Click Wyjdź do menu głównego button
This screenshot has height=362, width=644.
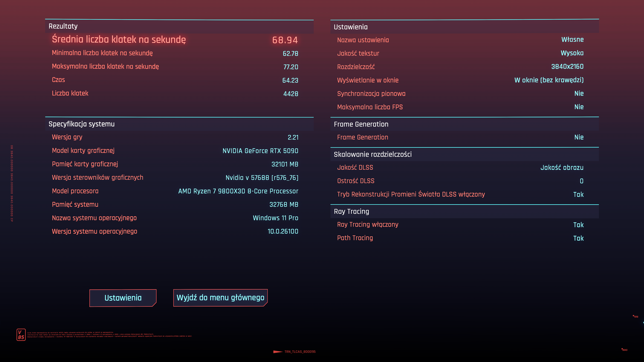pos(220,298)
